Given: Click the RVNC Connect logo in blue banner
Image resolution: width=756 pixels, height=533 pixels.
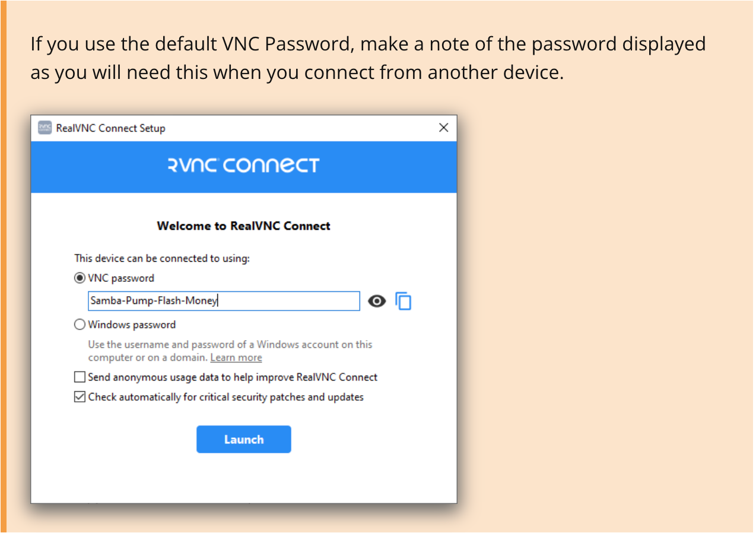Looking at the screenshot, I should pos(244,166).
